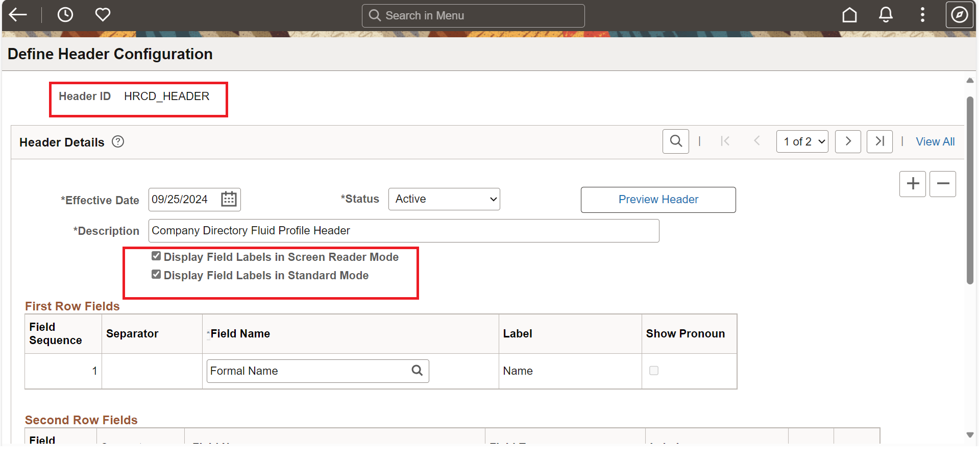
Task: Open the Formal Name field lookup magnifier
Action: pyautogui.click(x=417, y=371)
